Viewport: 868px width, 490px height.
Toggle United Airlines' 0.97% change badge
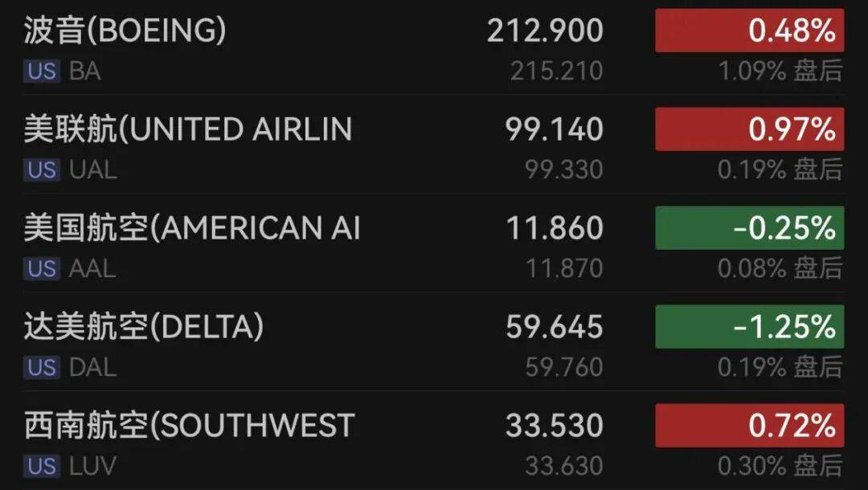(x=749, y=129)
